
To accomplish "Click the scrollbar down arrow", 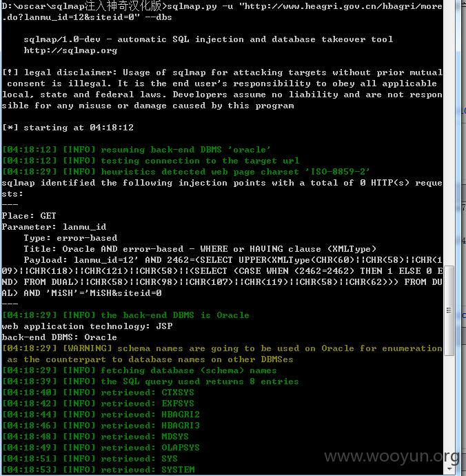I will [449, 469].
